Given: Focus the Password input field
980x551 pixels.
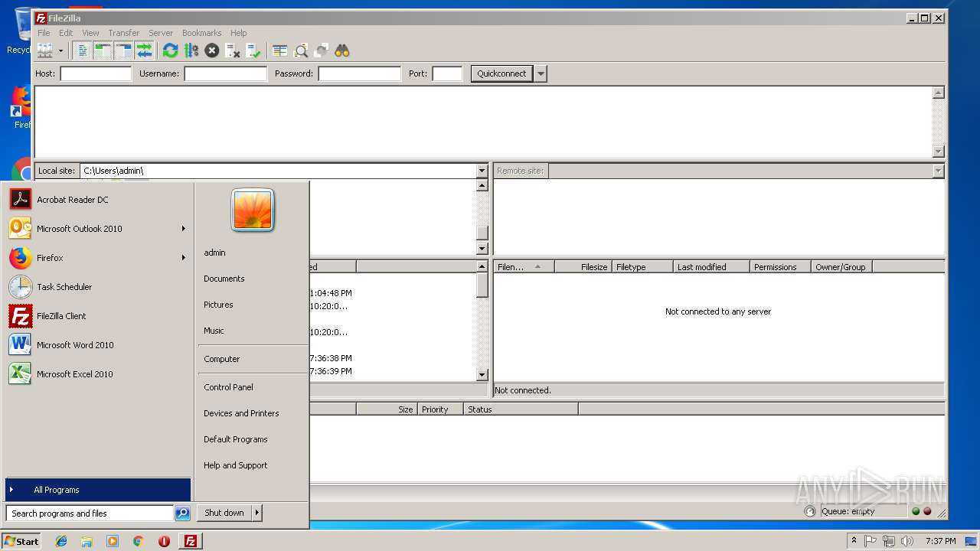Looking at the screenshot, I should pyautogui.click(x=359, y=73).
